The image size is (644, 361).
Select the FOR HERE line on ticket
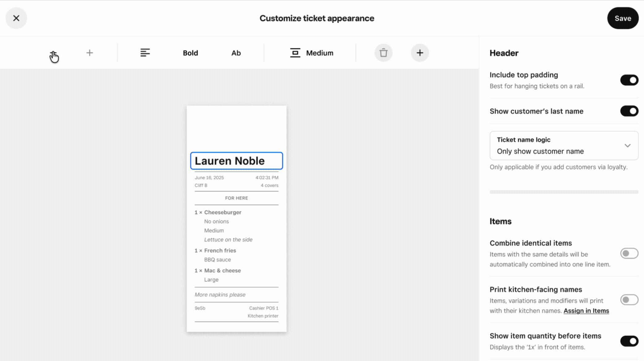(x=236, y=198)
